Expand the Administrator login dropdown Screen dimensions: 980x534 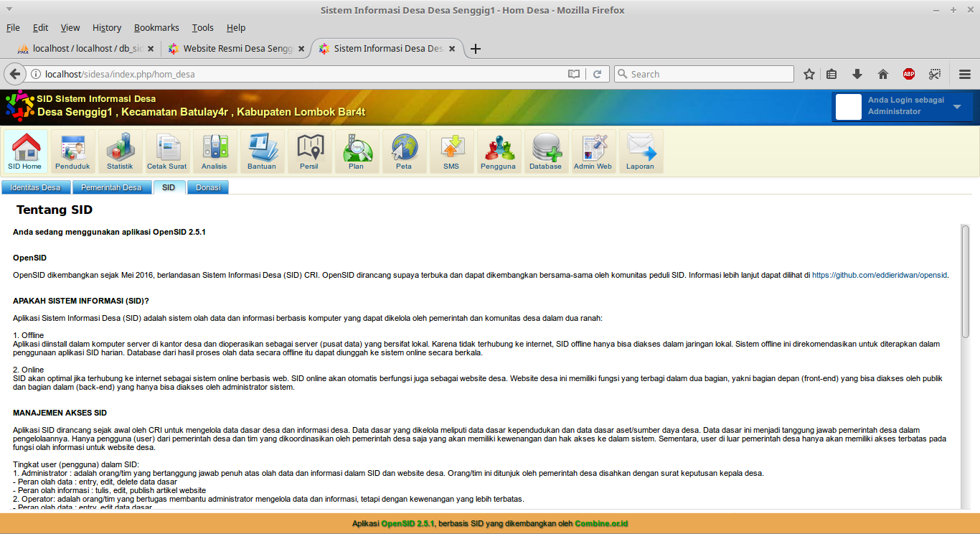[957, 106]
